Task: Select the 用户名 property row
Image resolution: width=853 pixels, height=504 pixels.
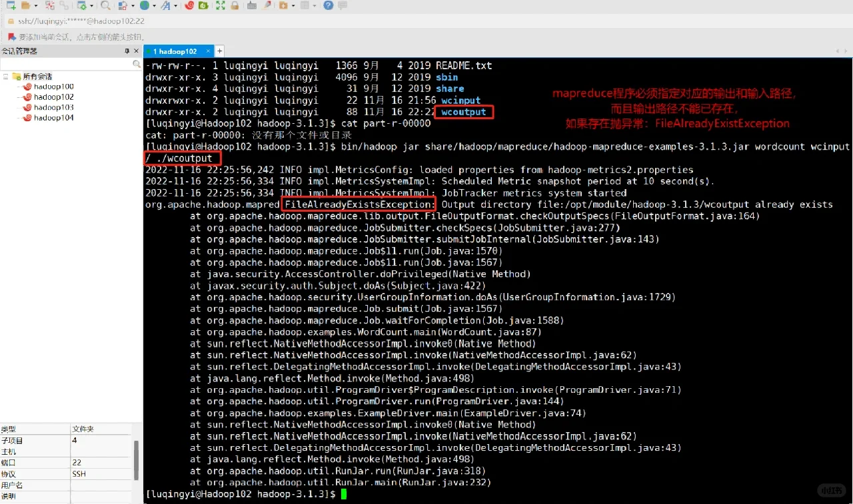Action: point(66,485)
